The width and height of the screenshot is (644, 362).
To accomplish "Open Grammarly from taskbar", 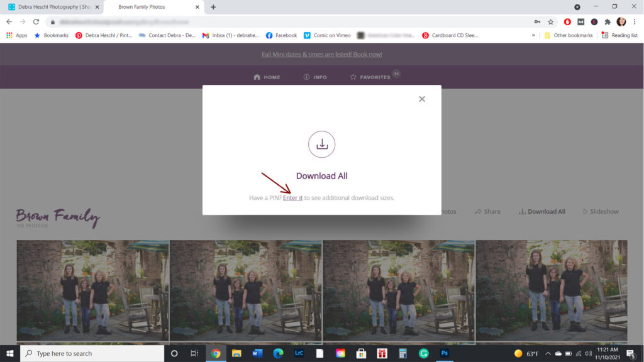I will [423, 353].
